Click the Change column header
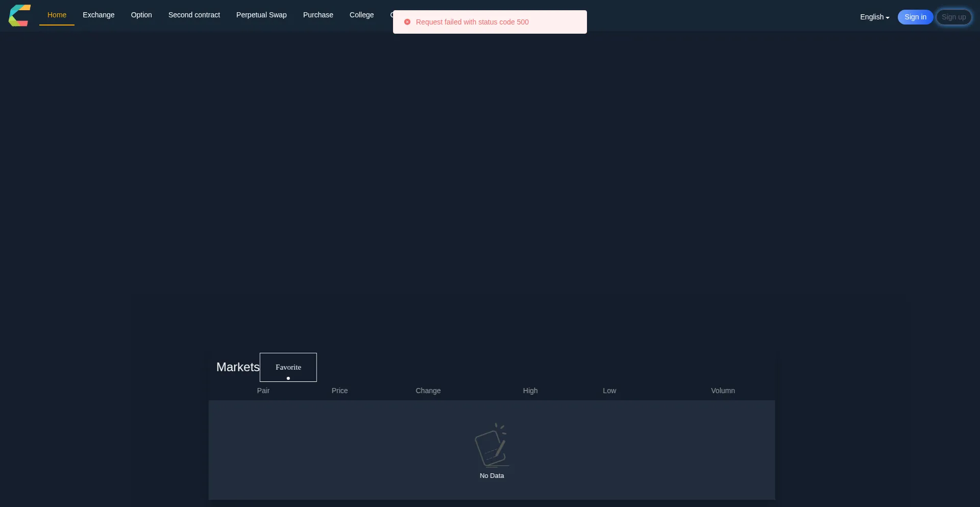The width and height of the screenshot is (980, 507). [x=428, y=391]
